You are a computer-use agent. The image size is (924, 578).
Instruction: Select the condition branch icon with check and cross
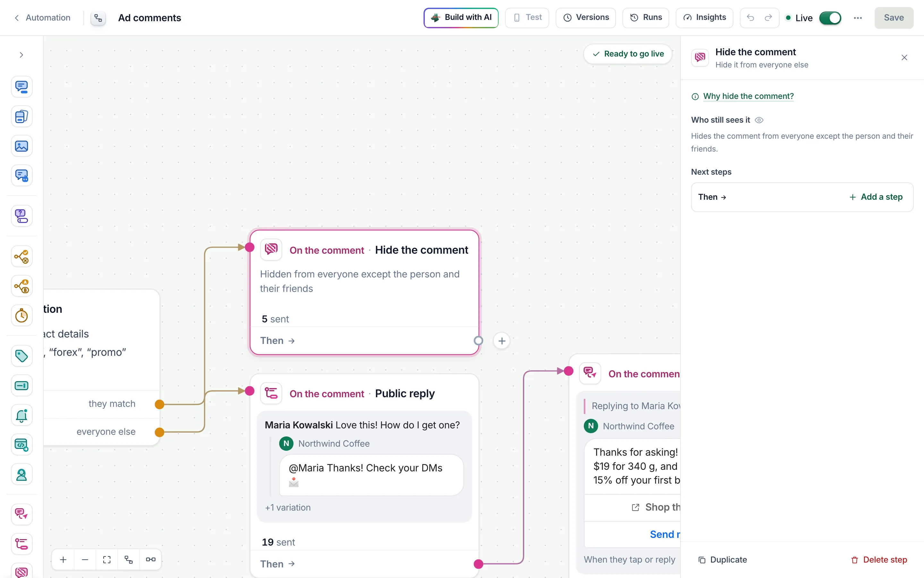tap(21, 257)
